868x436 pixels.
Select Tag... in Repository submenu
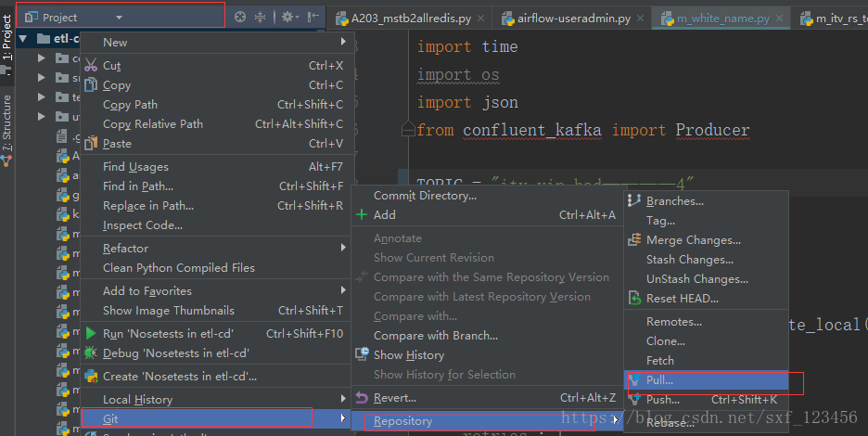707,221
